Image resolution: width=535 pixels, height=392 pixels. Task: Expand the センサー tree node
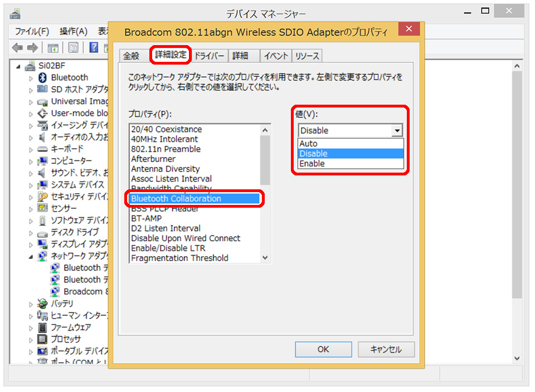[x=31, y=209]
